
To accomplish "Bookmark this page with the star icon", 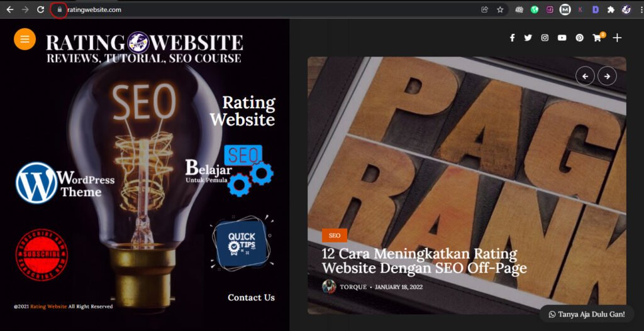I will 500,9.
